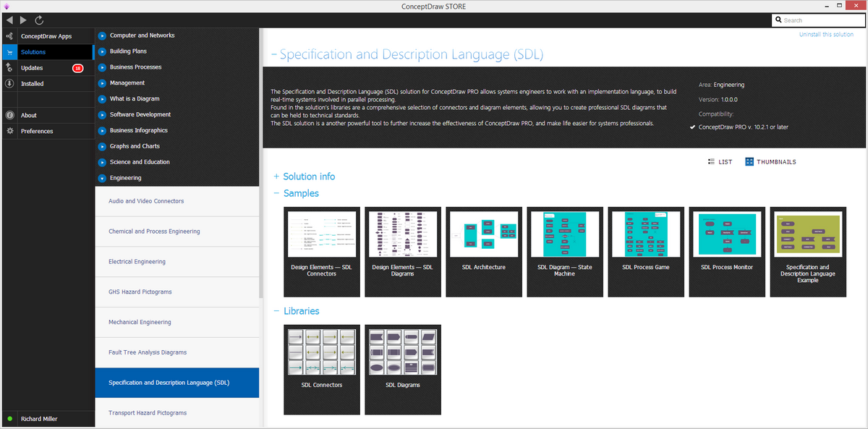Open the SDL Process Monitor sample
This screenshot has width=868, height=429.
(727, 252)
